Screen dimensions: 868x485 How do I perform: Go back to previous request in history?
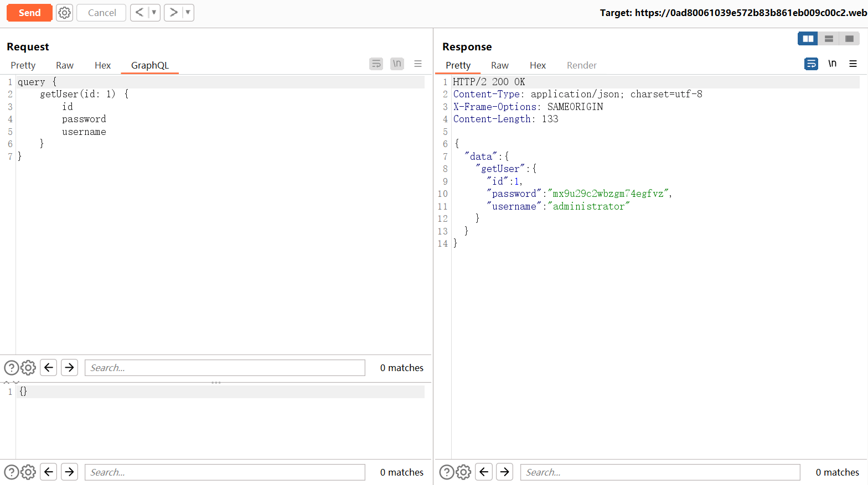(x=139, y=12)
